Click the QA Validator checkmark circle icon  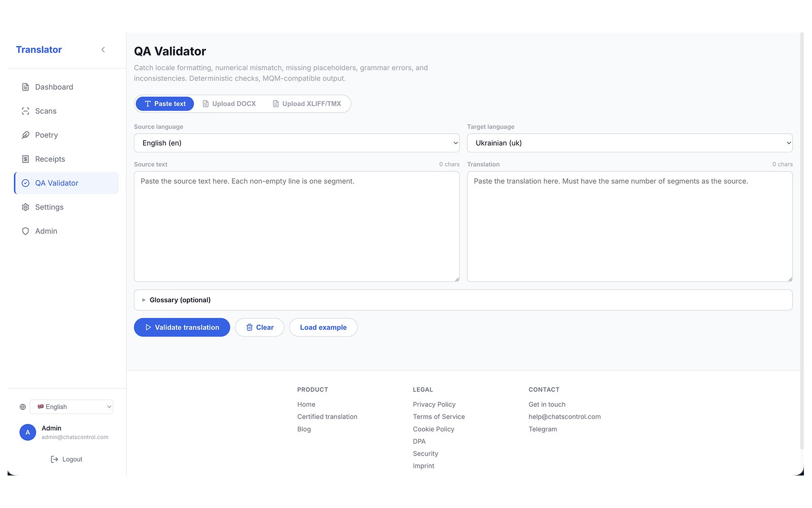click(25, 183)
